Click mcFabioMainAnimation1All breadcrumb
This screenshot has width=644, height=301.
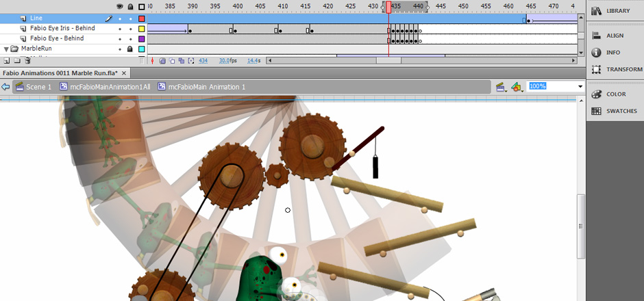click(105, 87)
